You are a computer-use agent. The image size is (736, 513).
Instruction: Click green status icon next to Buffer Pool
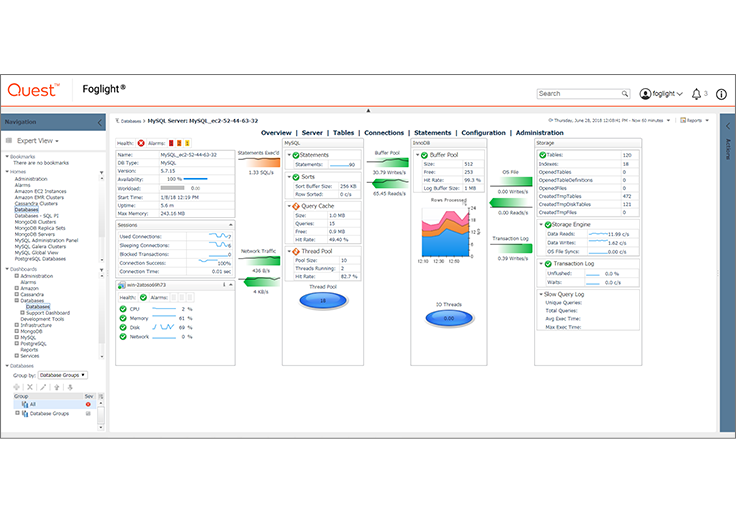424,155
